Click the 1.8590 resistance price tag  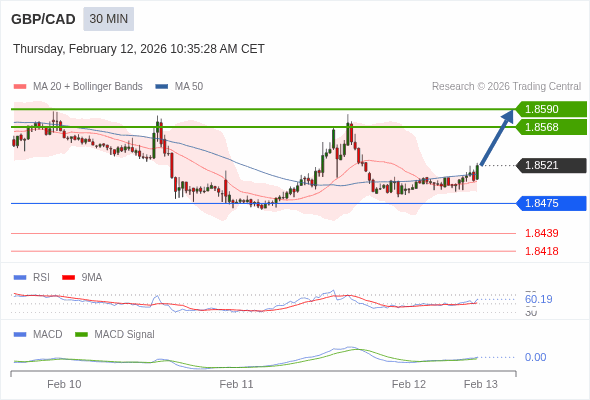pyautogui.click(x=551, y=109)
